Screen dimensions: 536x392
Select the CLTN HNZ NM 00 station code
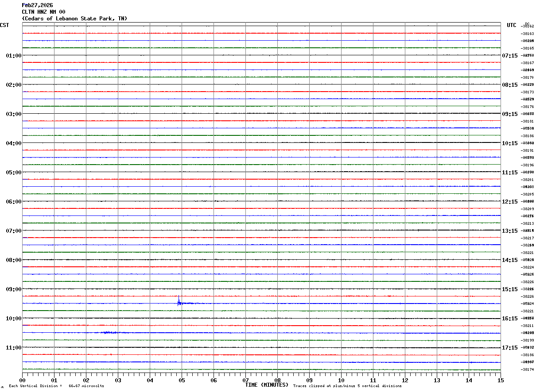pyautogui.click(x=43, y=12)
